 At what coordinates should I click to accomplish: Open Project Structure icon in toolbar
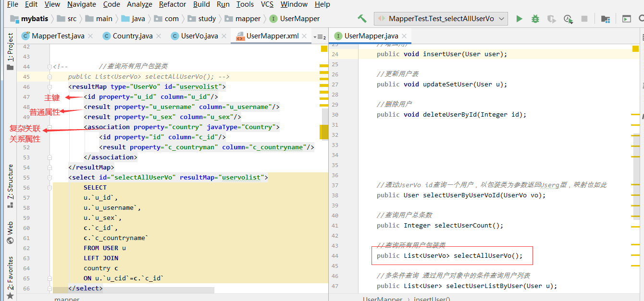point(606,19)
